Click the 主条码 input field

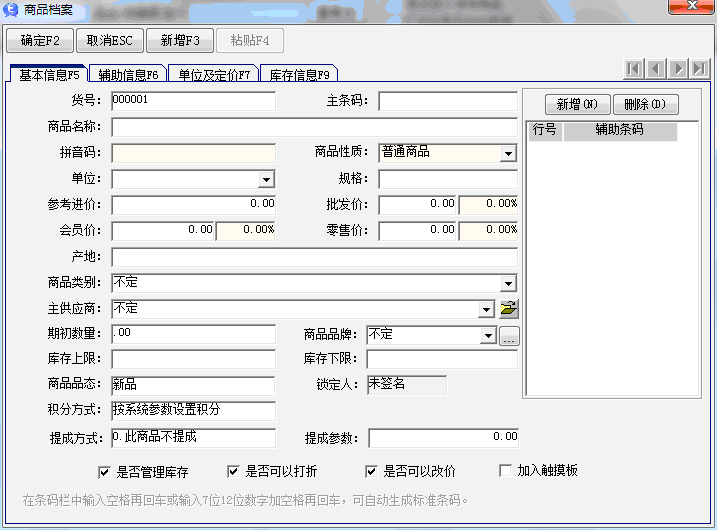click(x=447, y=101)
